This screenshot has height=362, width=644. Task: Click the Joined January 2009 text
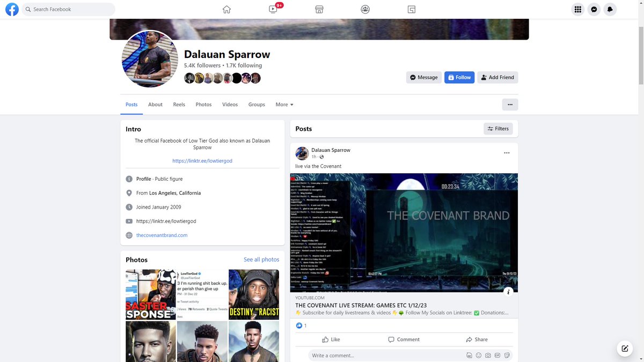[x=159, y=207]
